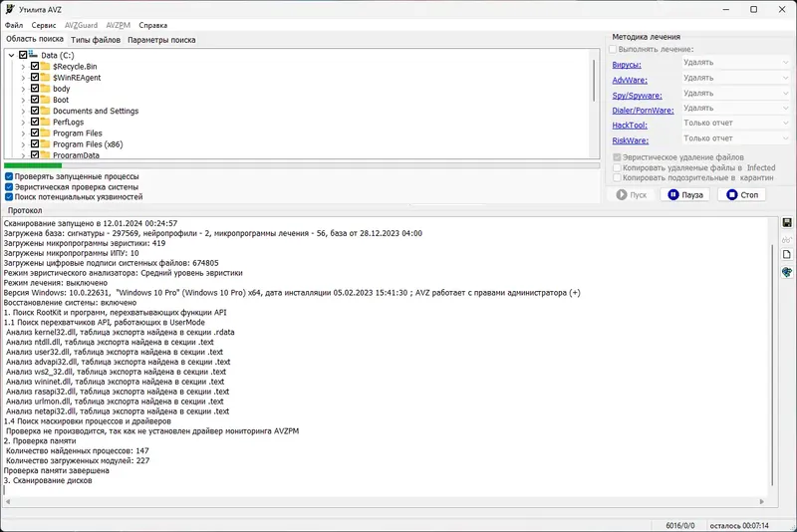Click the '3. Сканирование дисков' log line

pos(48,480)
